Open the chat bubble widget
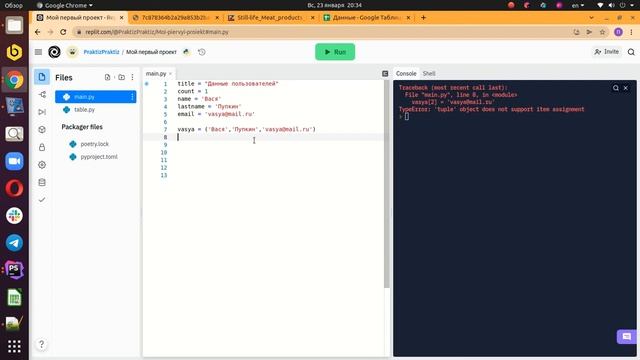 627,337
